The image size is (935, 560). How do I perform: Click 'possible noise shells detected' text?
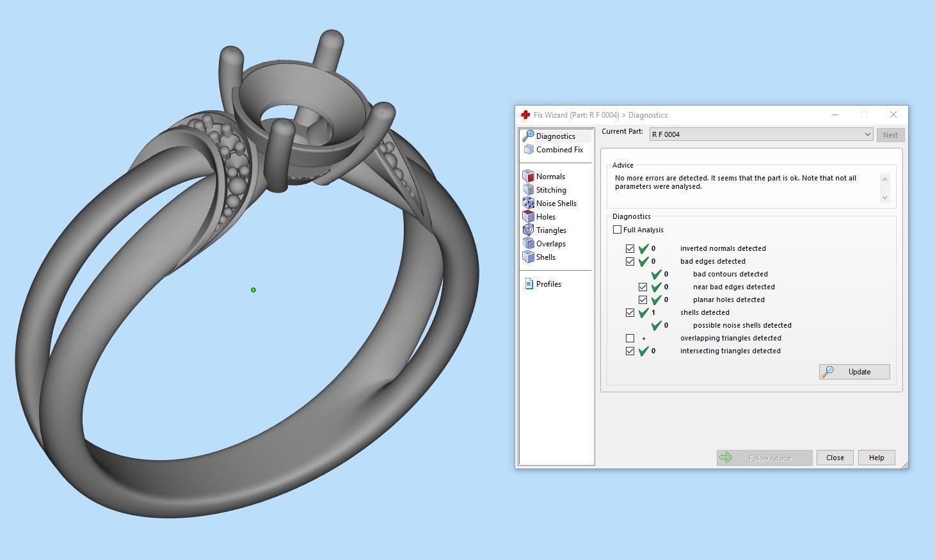pyautogui.click(x=742, y=325)
